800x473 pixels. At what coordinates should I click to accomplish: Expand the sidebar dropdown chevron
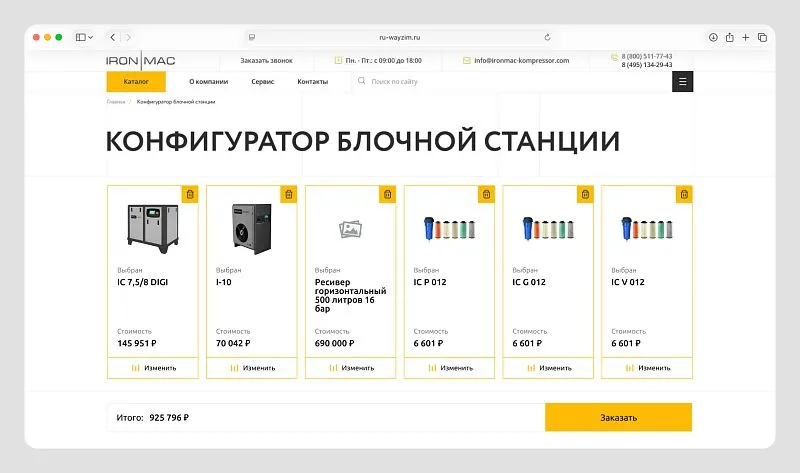(90, 37)
